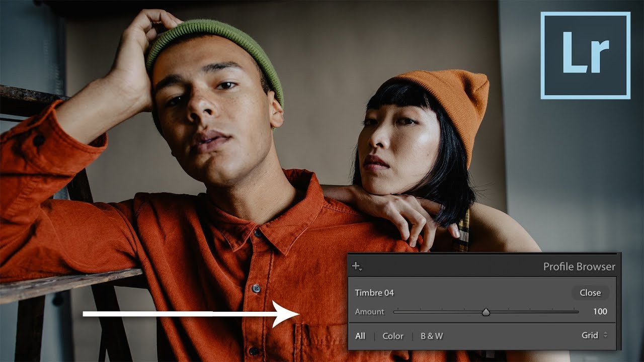Select the All profile filter
Image resolution: width=644 pixels, height=362 pixels.
pos(360,336)
